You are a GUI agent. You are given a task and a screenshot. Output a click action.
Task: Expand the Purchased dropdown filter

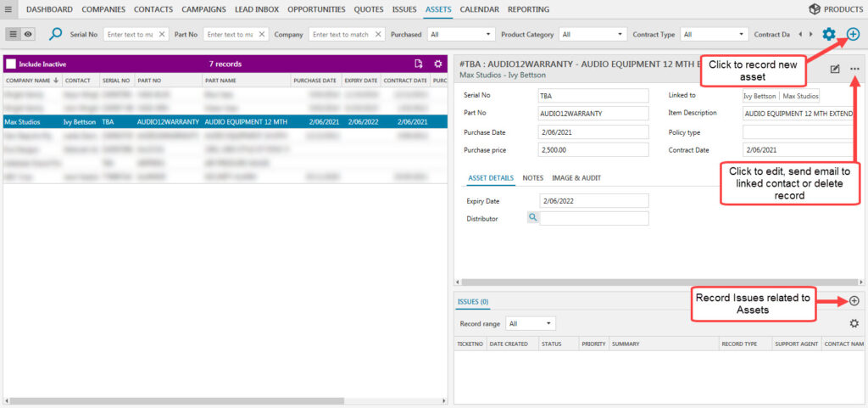pyautogui.click(x=460, y=35)
